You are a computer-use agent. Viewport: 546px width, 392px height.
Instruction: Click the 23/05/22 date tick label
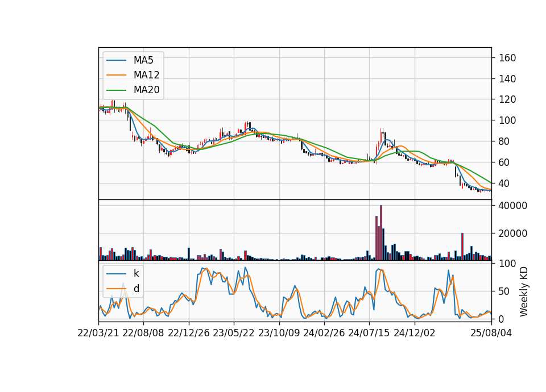(234, 333)
